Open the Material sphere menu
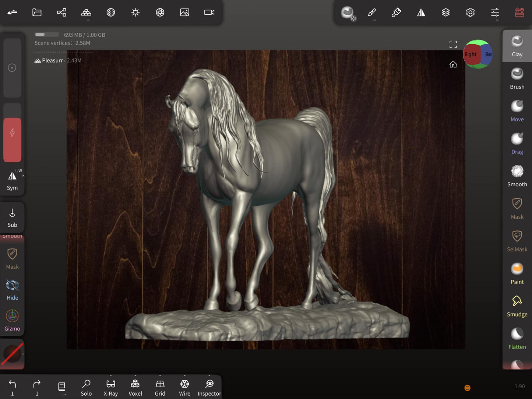532x399 pixels. (x=111, y=13)
